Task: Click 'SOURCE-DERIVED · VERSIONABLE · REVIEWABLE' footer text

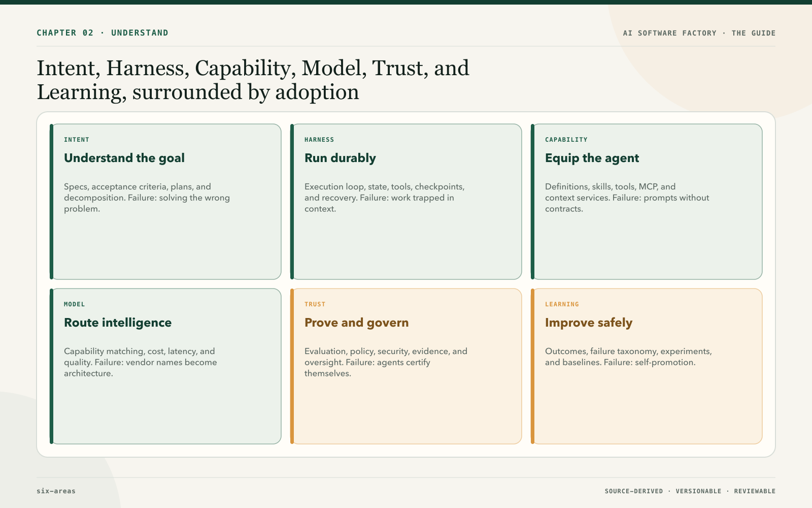Action: tap(690, 491)
